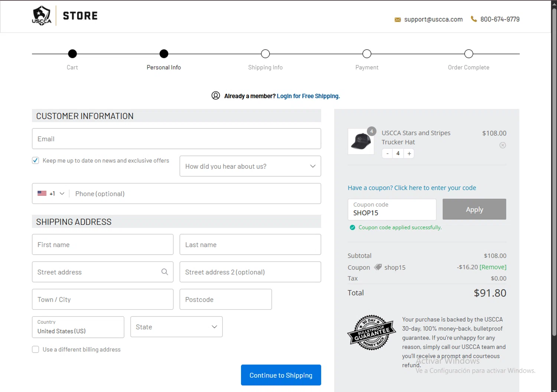Click the hat quantity value 4
This screenshot has height=392, width=557.
[x=398, y=153]
